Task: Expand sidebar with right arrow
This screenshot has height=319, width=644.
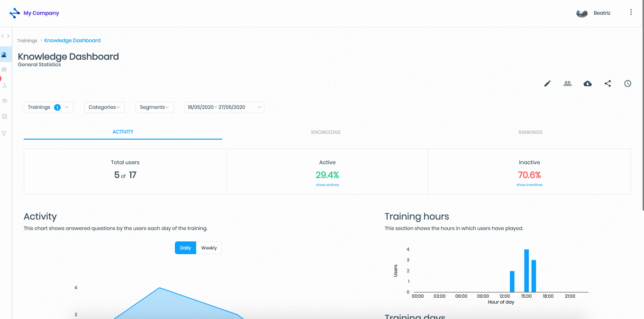Action: (8, 36)
